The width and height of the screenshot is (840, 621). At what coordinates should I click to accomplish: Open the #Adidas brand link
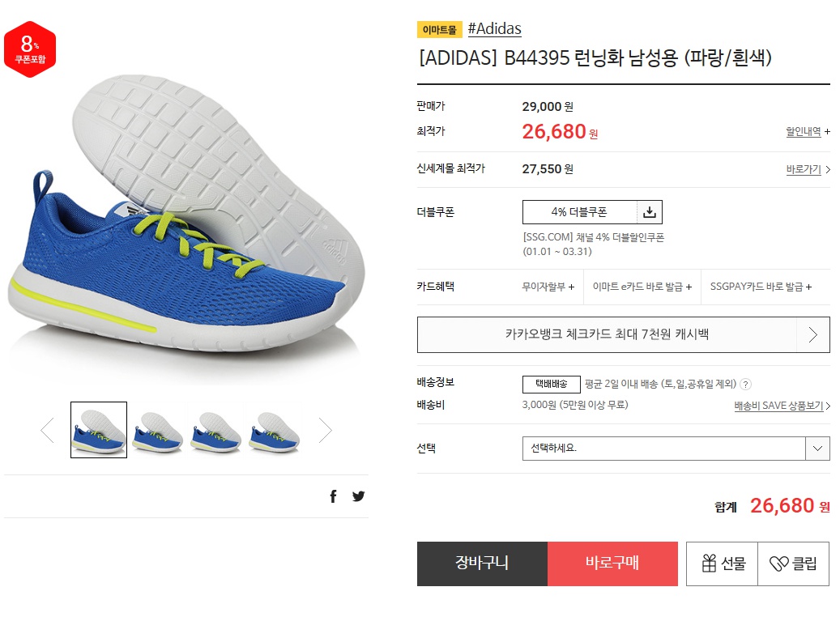coord(494,28)
